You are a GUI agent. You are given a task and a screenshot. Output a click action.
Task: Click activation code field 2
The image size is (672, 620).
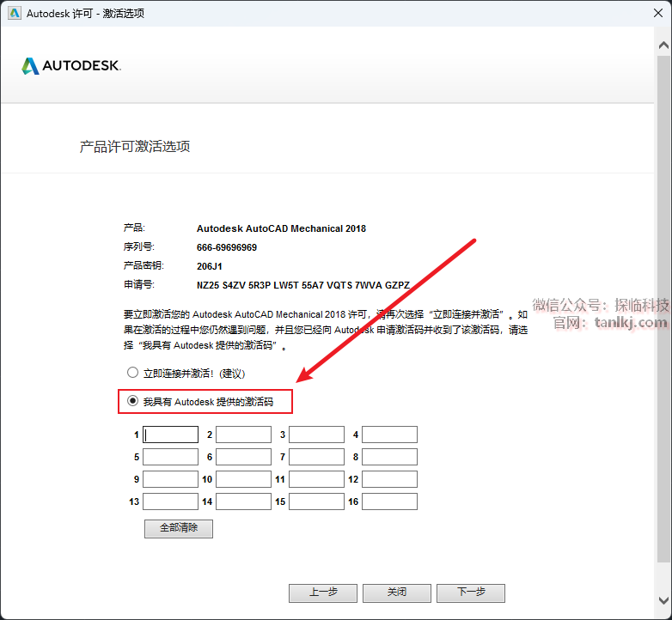coord(243,435)
